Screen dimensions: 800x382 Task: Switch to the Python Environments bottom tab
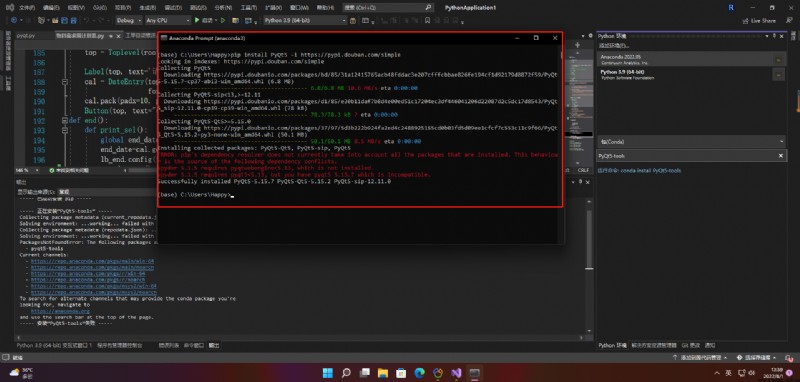612,345
